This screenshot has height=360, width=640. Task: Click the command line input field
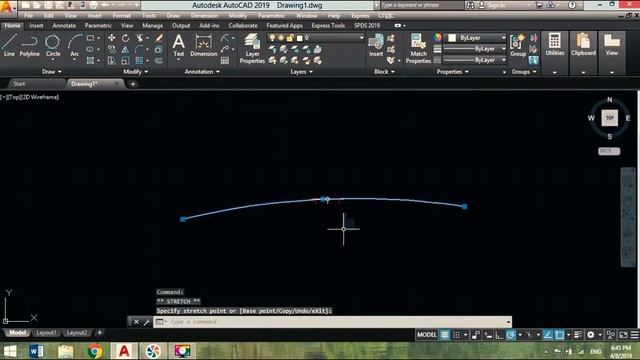coord(333,322)
